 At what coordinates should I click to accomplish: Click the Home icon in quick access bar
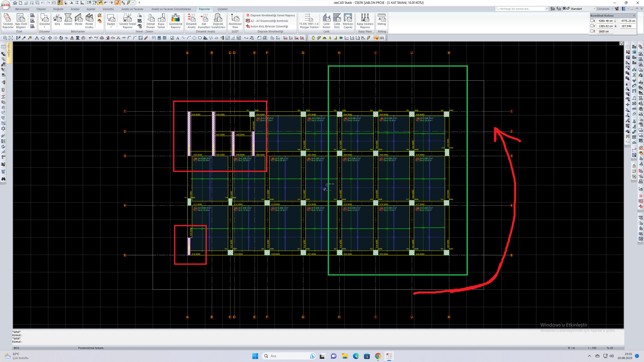click(x=15, y=3)
